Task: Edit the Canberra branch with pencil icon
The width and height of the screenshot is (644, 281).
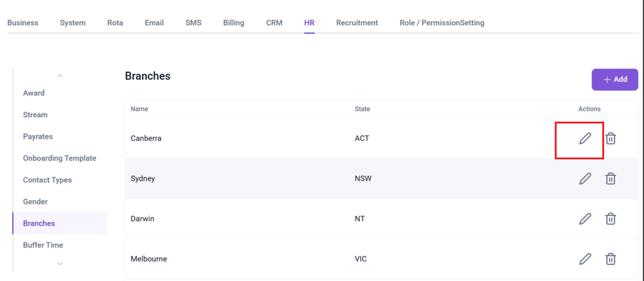Action: (585, 139)
